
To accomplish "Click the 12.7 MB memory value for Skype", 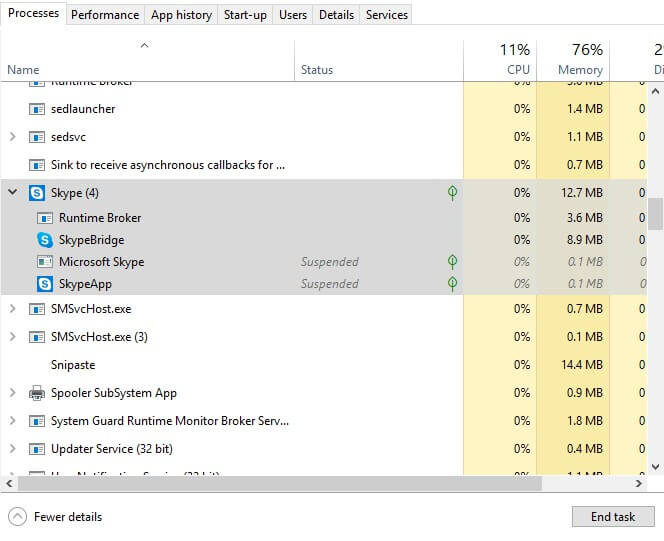I will [582, 193].
